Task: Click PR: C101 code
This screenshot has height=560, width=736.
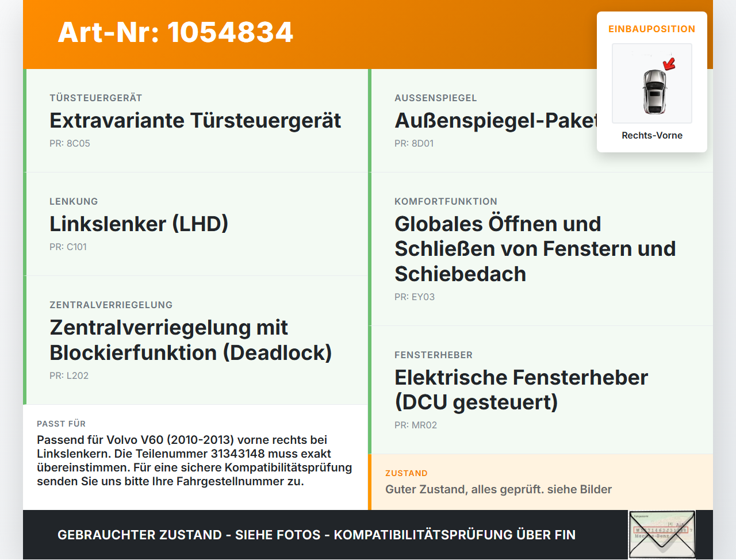Action: (x=68, y=247)
